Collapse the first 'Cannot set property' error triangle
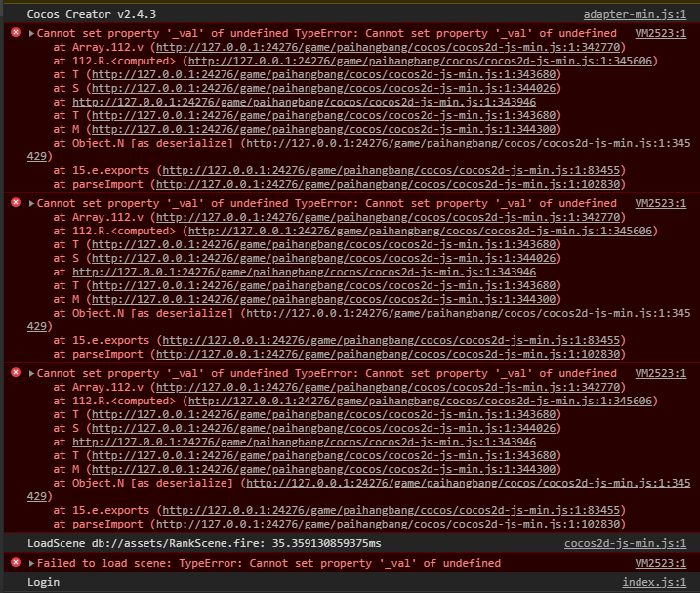The width and height of the screenshot is (700, 593). click(31, 33)
